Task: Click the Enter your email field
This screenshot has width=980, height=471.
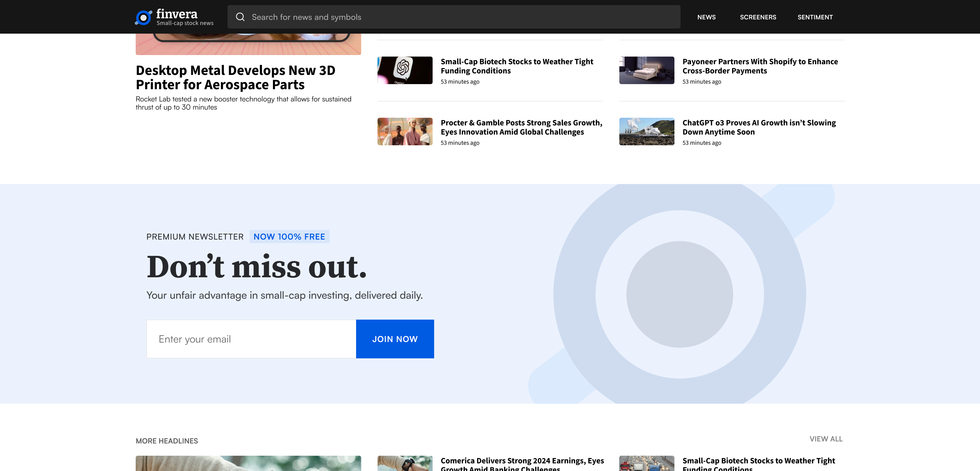Action: coord(251,339)
